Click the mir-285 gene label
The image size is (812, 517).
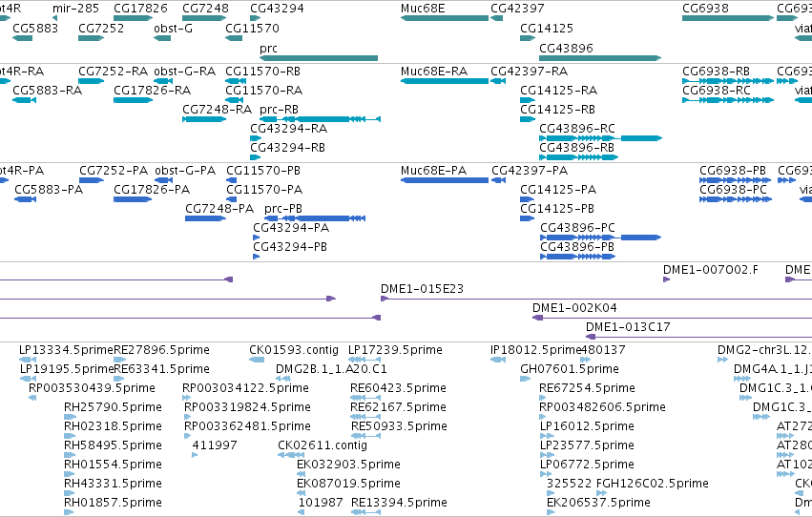(75, 9)
